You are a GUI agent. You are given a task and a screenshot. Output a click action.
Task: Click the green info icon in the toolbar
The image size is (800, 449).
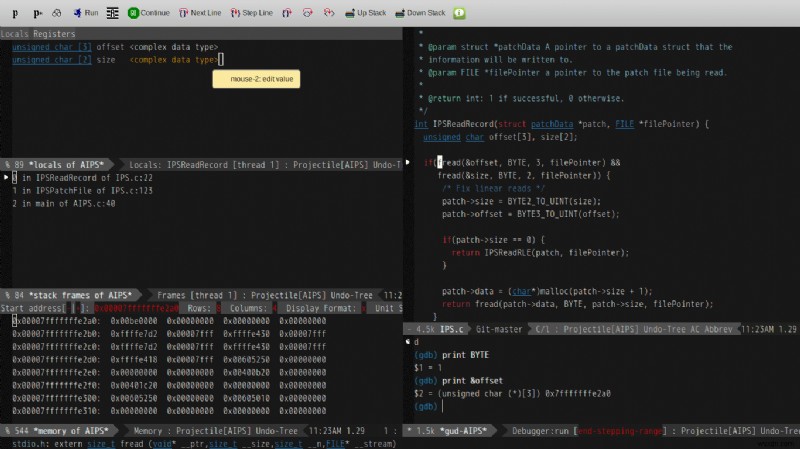pos(459,13)
